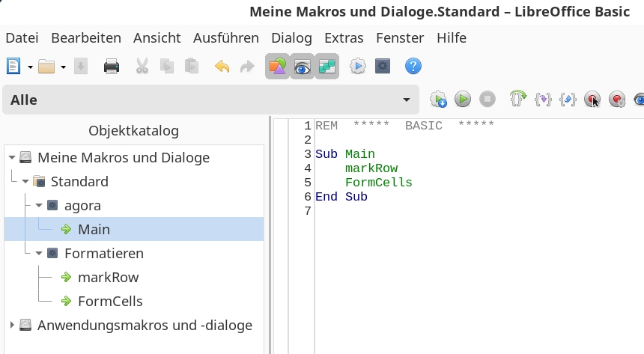This screenshot has width=644, height=354.
Task: Open the Ausführen menu
Action: point(226,37)
